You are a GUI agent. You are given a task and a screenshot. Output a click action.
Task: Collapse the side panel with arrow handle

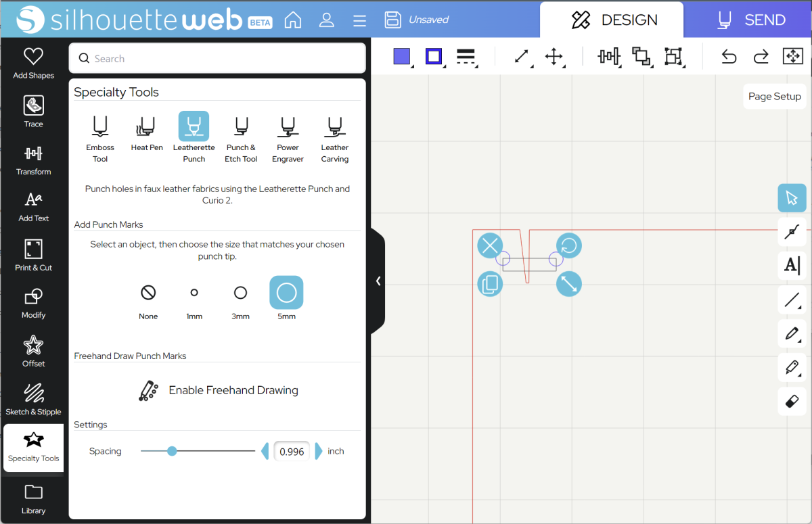(378, 281)
